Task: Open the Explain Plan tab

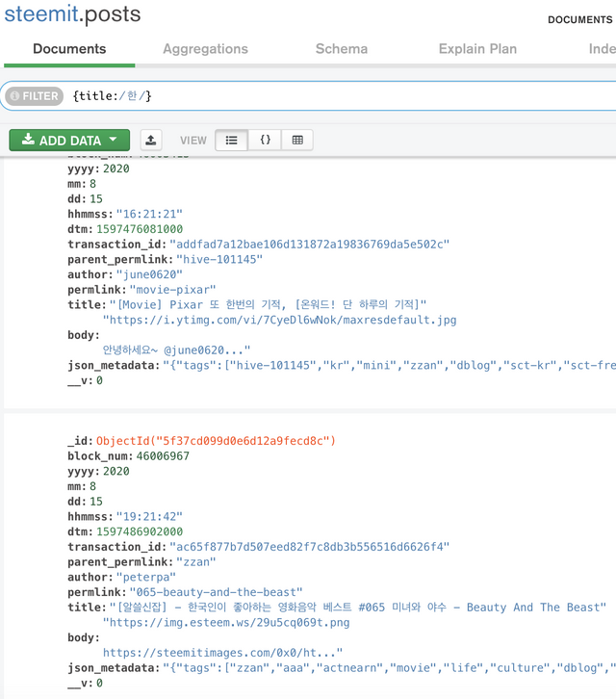Action: 478,49
